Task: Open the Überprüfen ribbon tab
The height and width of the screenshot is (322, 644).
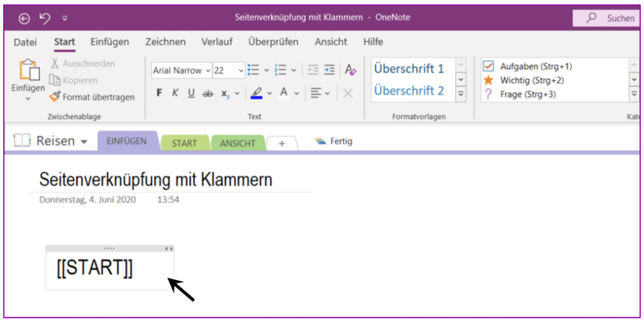Action: (273, 42)
